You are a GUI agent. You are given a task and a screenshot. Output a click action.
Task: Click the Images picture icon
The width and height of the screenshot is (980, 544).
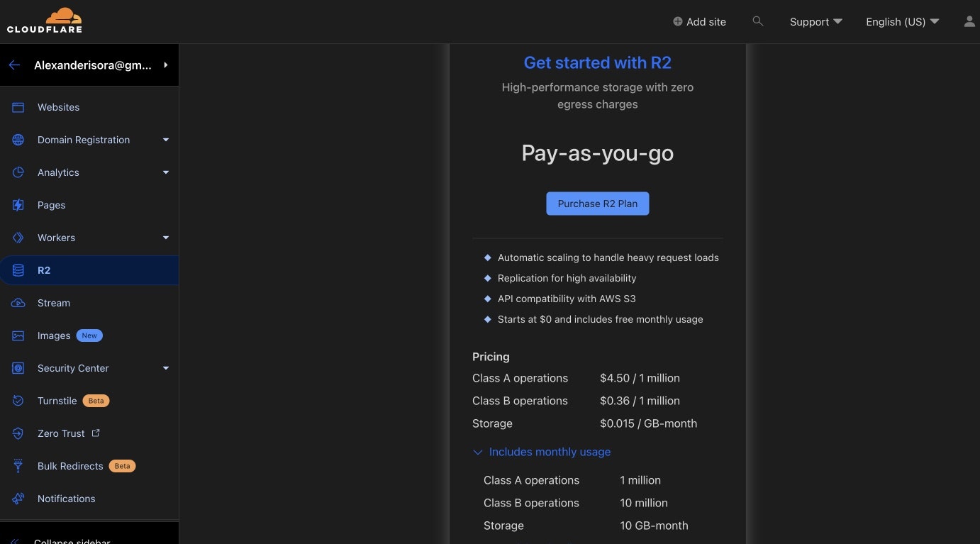[18, 335]
